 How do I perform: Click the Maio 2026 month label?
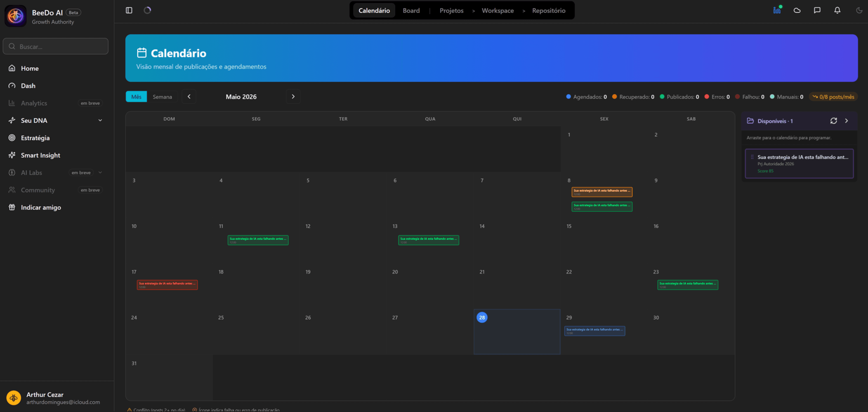241,96
